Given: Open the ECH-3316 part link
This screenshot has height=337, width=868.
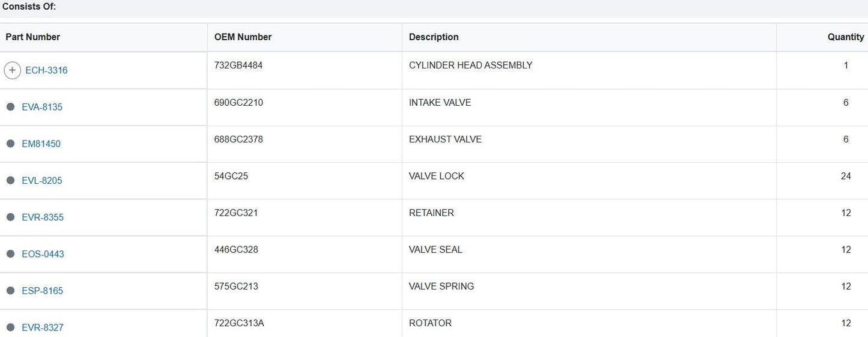Looking at the screenshot, I should point(46,70).
